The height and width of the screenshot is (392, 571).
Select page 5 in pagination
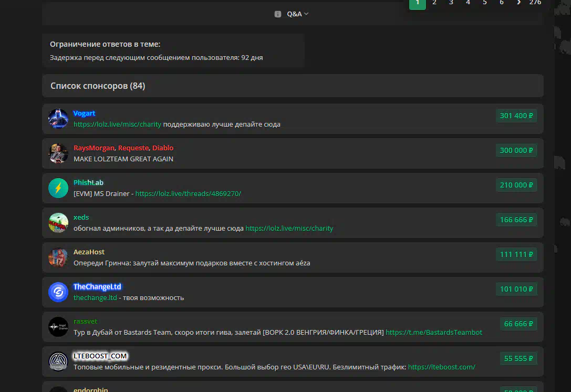coord(485,3)
